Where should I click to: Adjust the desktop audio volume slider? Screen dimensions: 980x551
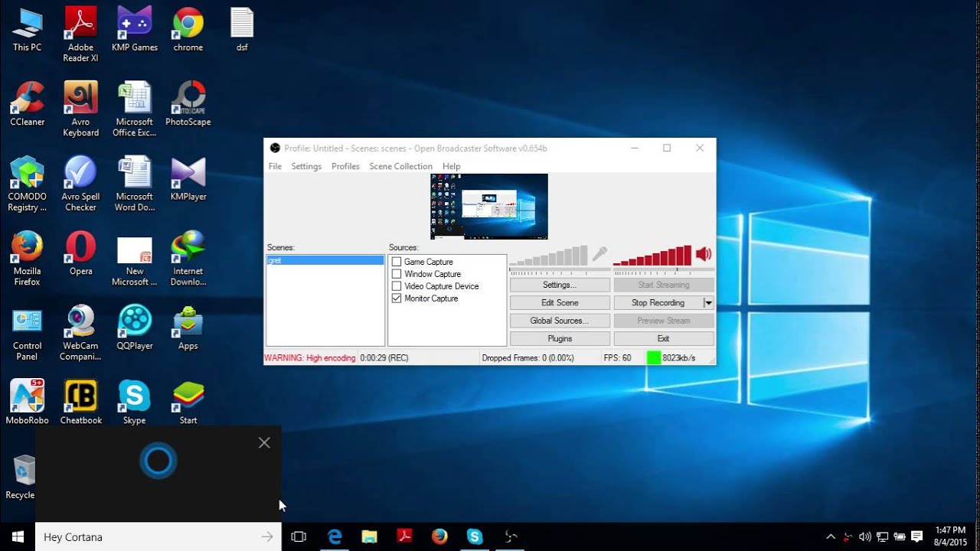click(x=664, y=269)
